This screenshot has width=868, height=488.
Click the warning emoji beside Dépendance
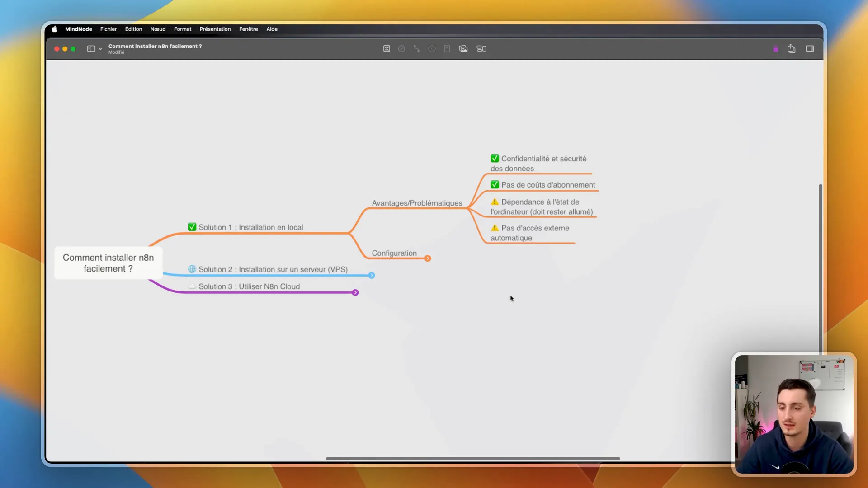(495, 202)
